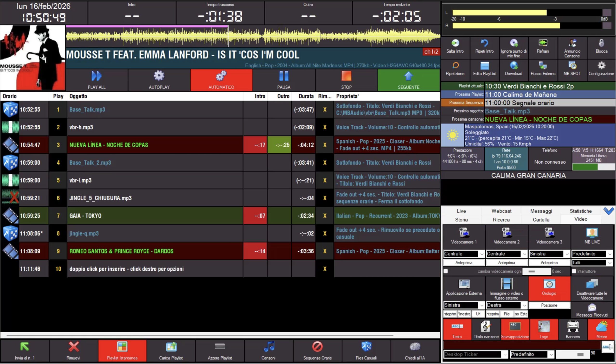Click the Posizione button under Orologio
Screen dimensions: 616x364
click(549, 305)
